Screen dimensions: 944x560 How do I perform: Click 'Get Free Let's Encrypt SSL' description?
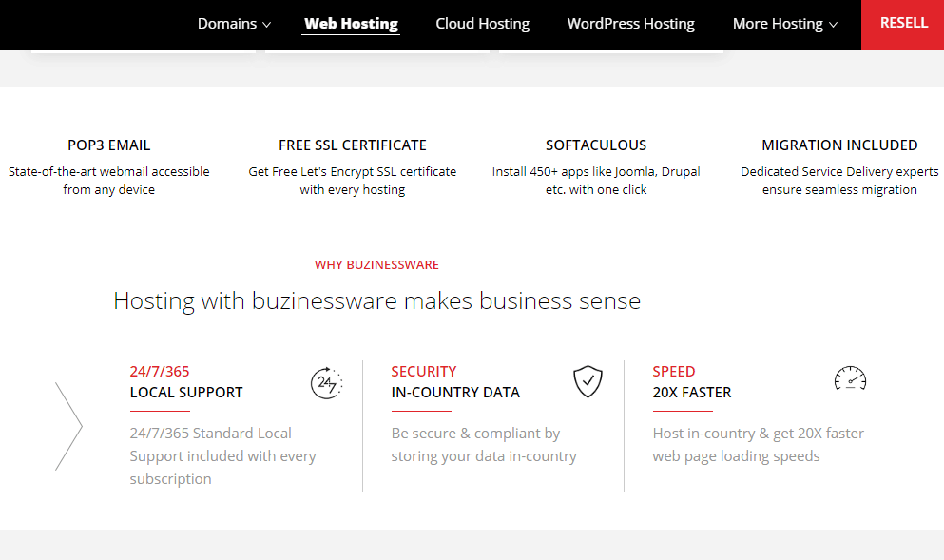click(x=352, y=181)
